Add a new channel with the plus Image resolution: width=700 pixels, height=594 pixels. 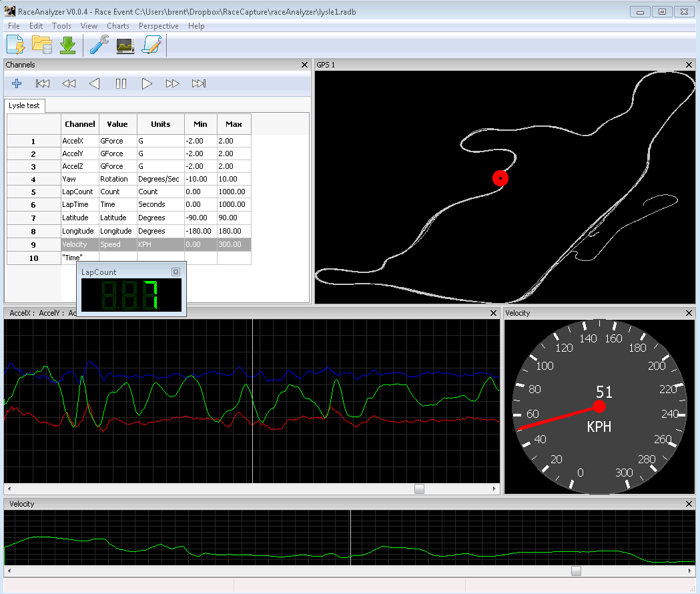(16, 83)
